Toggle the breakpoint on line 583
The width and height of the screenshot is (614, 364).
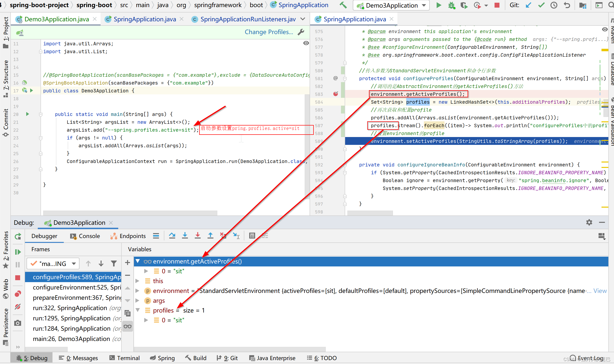(336, 94)
